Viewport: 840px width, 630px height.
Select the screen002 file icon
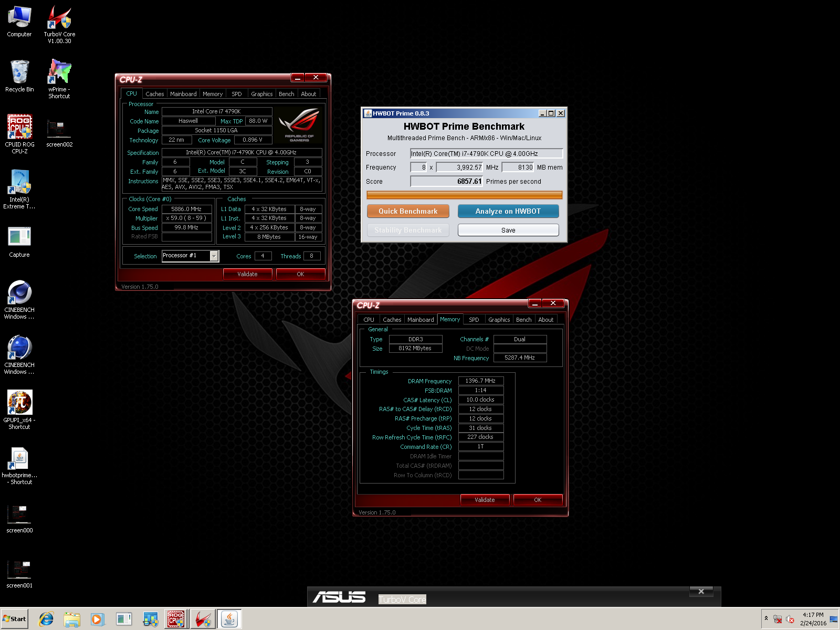tap(59, 133)
